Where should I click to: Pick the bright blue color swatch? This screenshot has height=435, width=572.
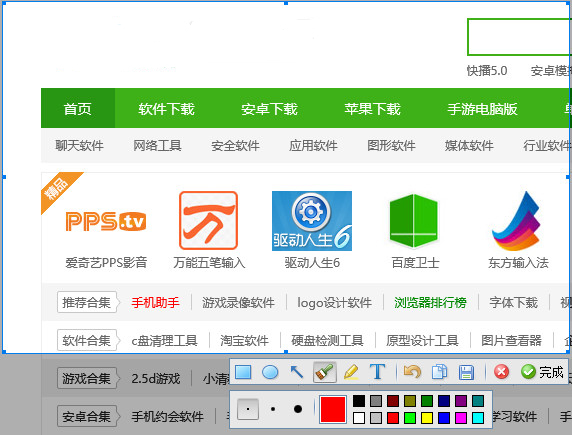click(444, 418)
